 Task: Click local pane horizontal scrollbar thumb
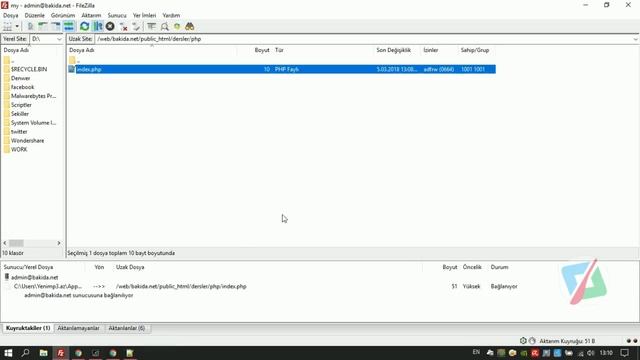tap(16, 243)
